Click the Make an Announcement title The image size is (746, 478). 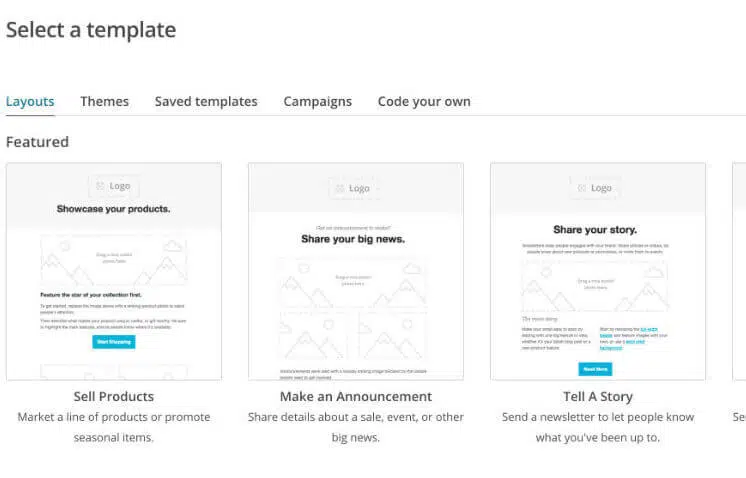point(356,397)
